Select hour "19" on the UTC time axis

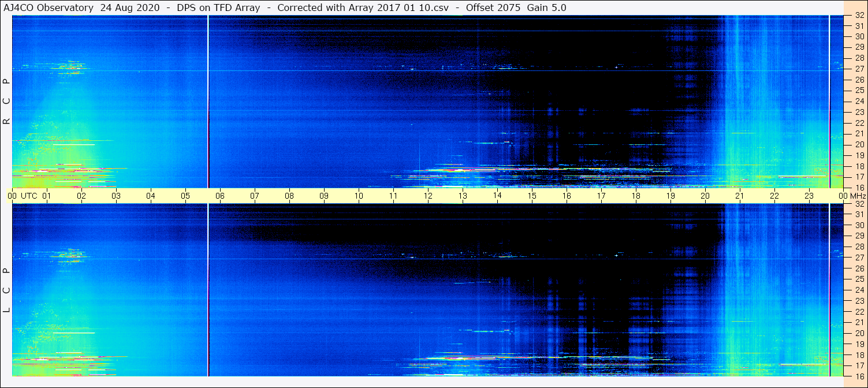click(x=670, y=196)
